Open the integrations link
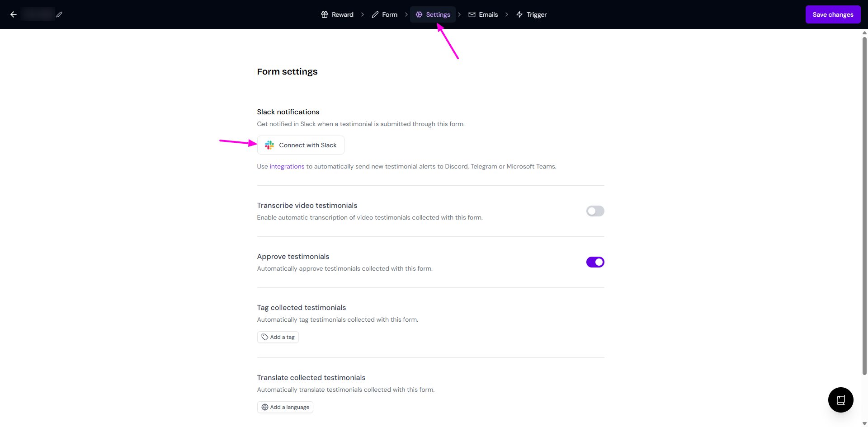Image resolution: width=868 pixels, height=427 pixels. pos(287,167)
